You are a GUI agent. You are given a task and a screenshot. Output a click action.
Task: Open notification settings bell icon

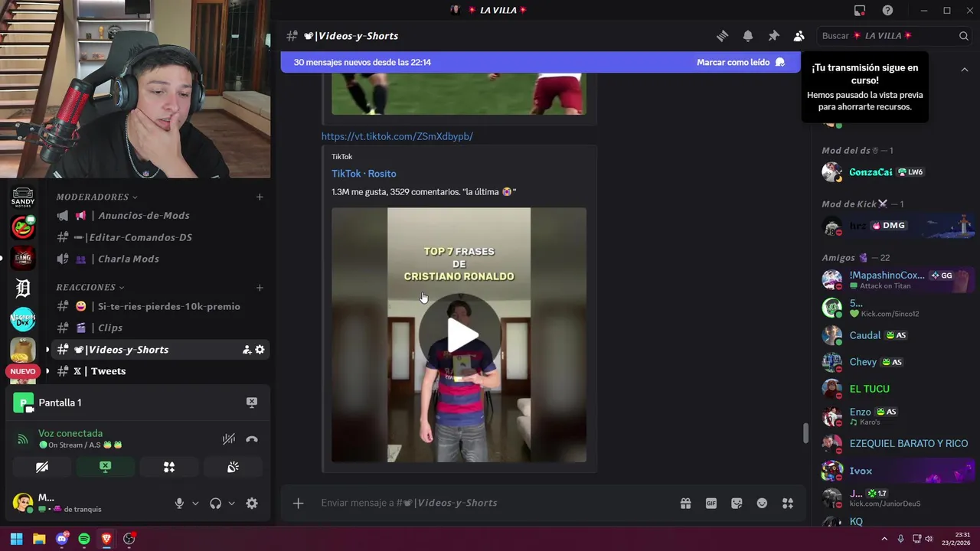[x=748, y=36]
